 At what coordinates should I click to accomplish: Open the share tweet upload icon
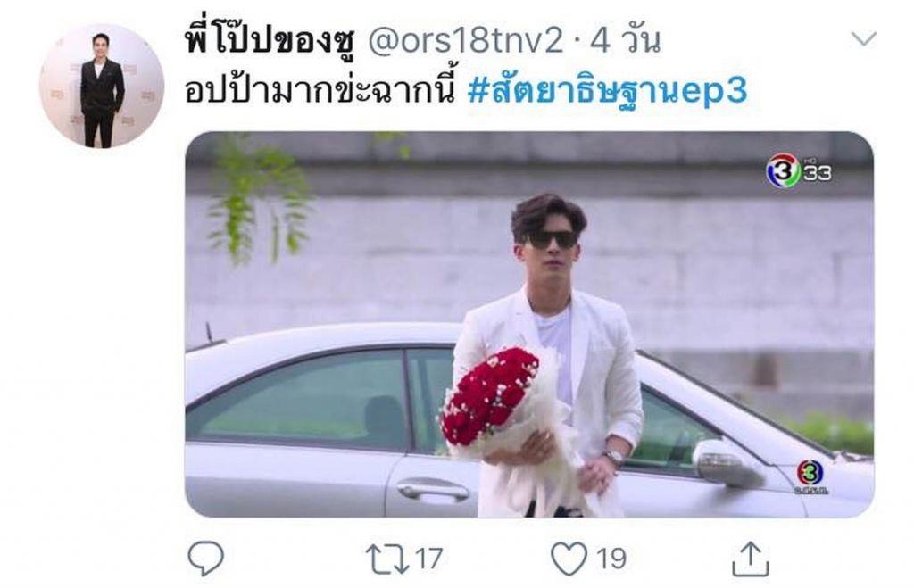(x=750, y=559)
